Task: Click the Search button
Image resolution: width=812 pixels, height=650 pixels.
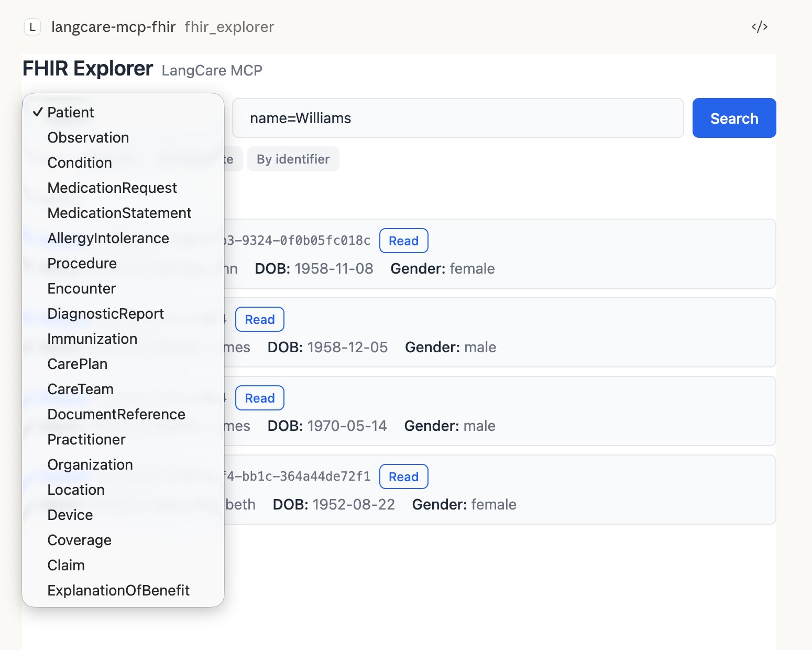Action: tap(733, 118)
